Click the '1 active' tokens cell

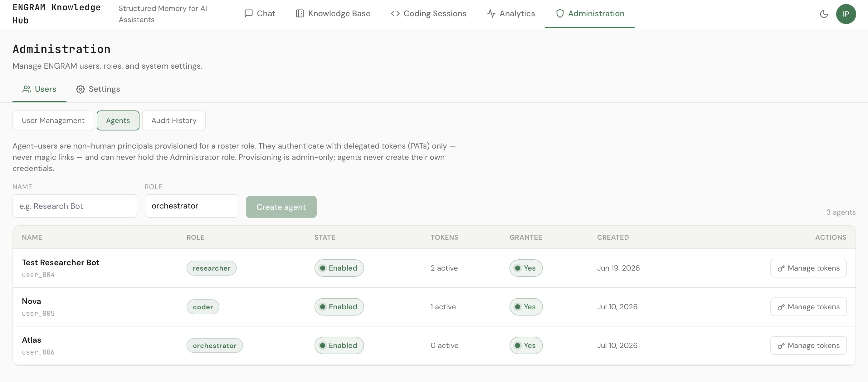[x=443, y=307]
